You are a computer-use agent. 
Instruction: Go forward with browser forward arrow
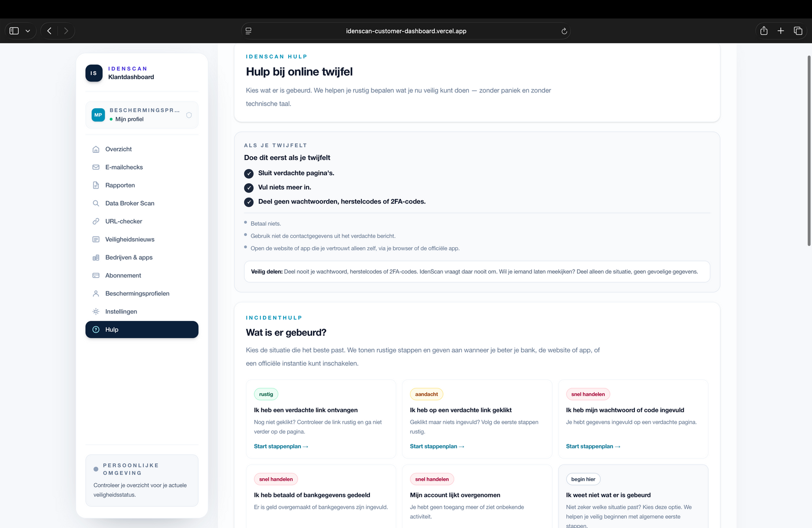click(x=66, y=31)
